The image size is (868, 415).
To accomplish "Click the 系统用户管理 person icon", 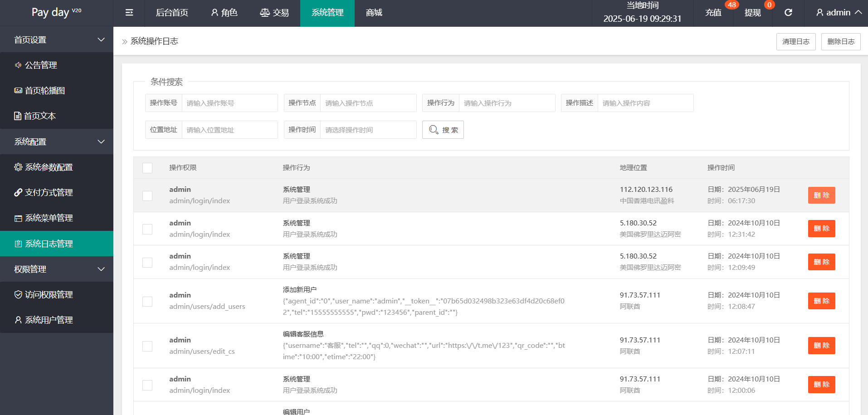I will point(18,320).
